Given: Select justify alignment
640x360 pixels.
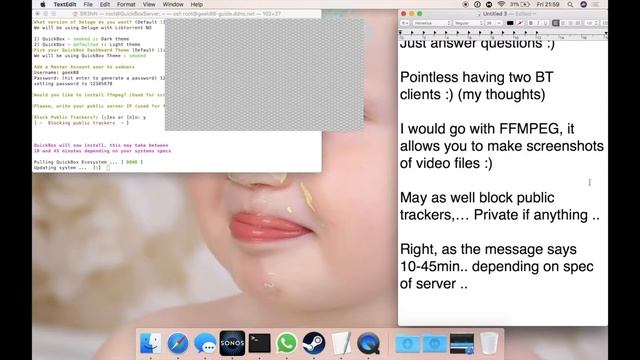Looking at the screenshot, I should 578,23.
